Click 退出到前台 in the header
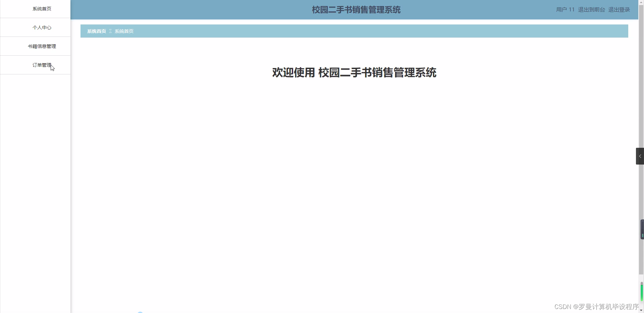The image size is (644, 313). pyautogui.click(x=592, y=9)
